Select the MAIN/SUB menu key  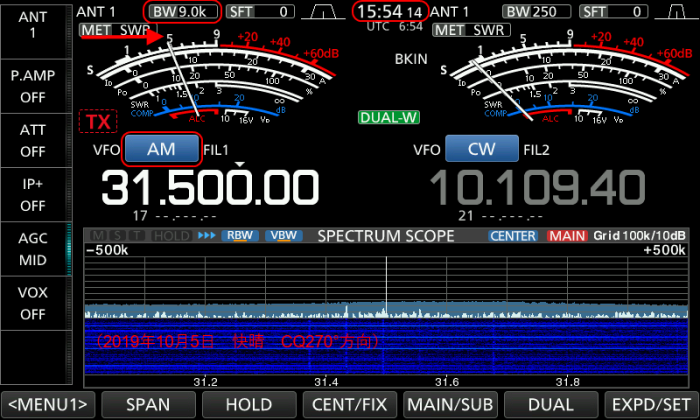(x=450, y=405)
